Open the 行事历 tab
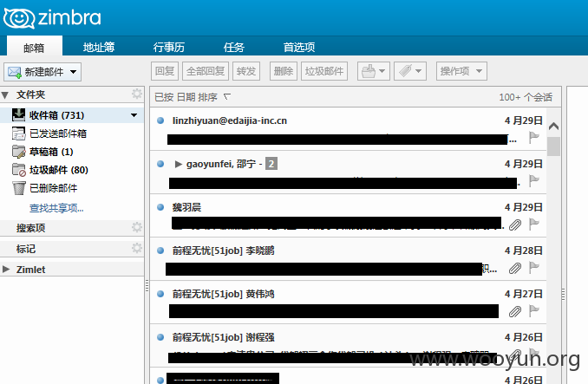Screen dimensions: 588x384 [x=169, y=47]
